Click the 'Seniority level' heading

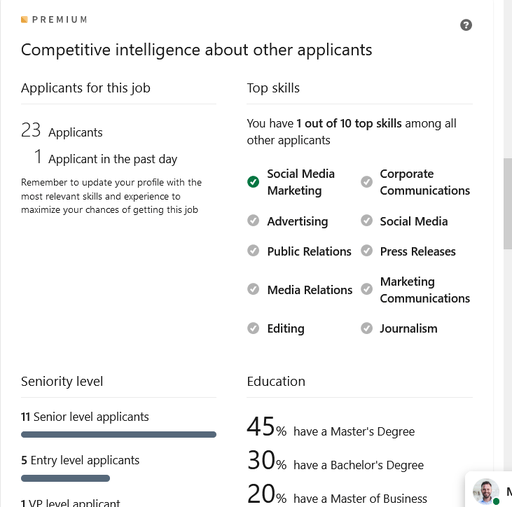(62, 382)
